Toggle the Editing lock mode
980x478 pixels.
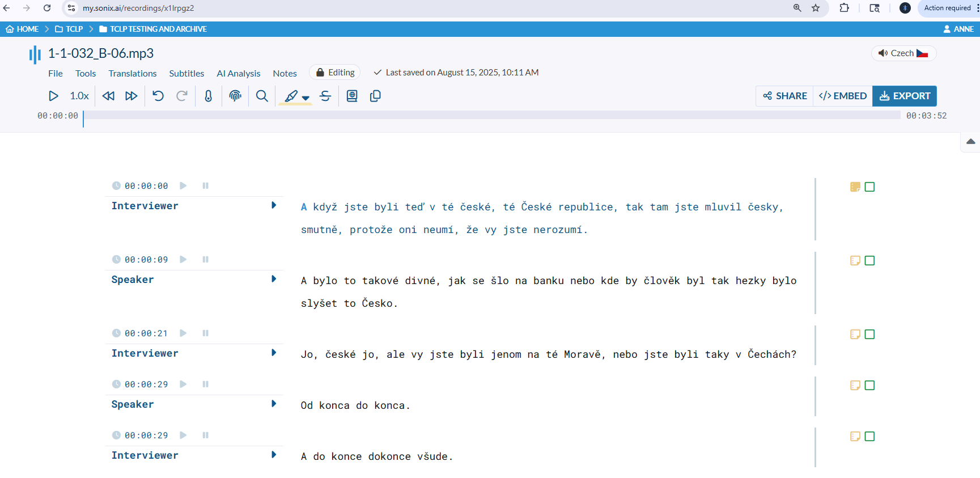335,73
